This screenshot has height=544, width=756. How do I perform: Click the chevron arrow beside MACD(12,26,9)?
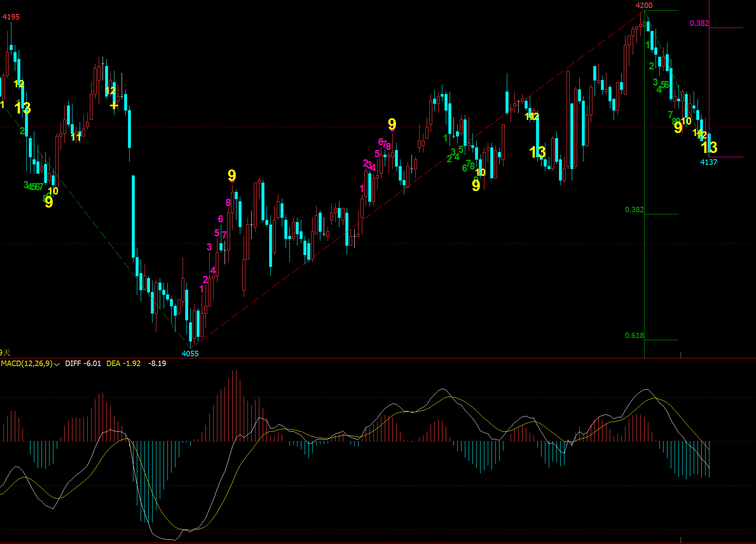tap(57, 364)
